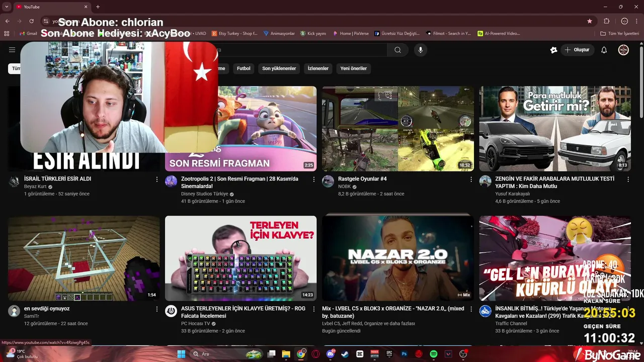Open the Windows Start menu
644x362 pixels.
point(181,354)
